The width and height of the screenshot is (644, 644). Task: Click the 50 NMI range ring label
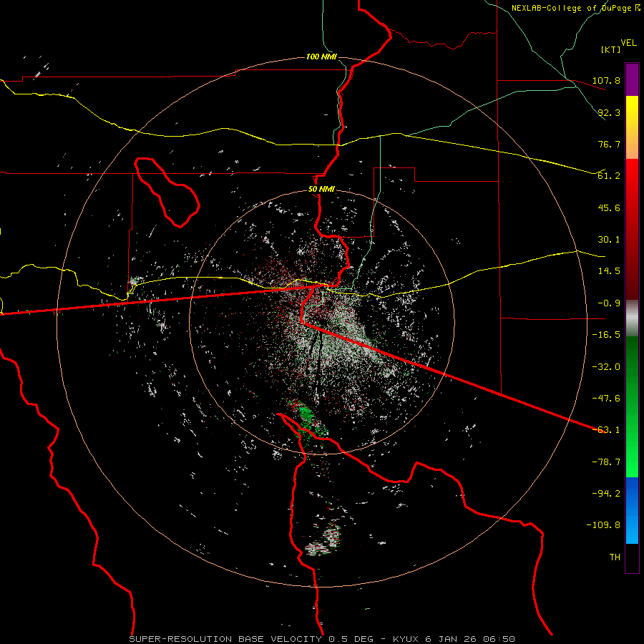click(321, 190)
